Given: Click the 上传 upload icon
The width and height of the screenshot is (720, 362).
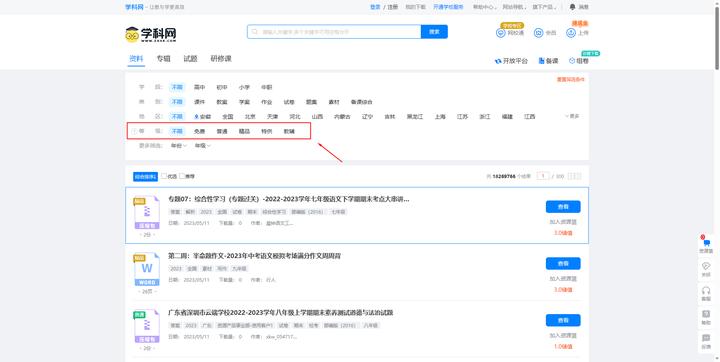Looking at the screenshot, I should pos(571,33).
